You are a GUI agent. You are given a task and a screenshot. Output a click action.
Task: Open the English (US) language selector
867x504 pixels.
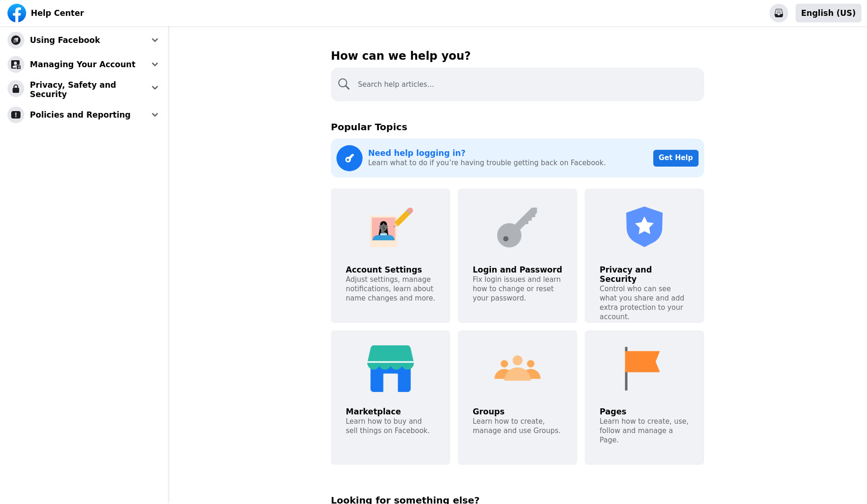click(x=828, y=13)
